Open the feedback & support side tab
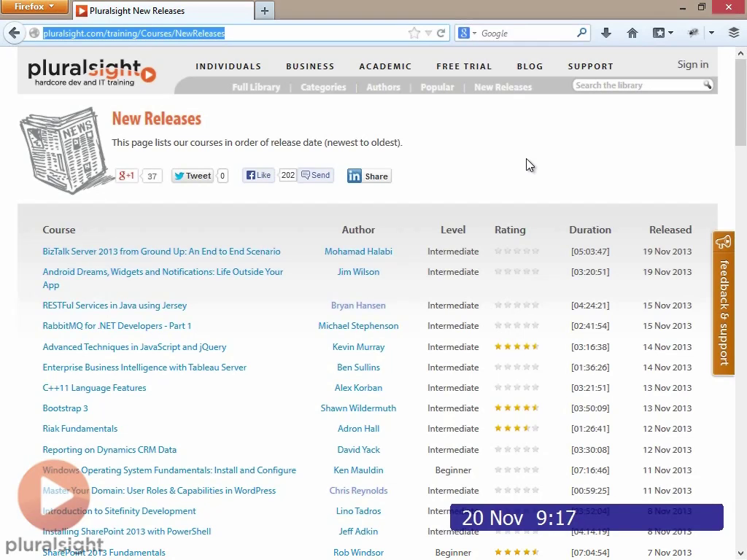 click(x=724, y=303)
